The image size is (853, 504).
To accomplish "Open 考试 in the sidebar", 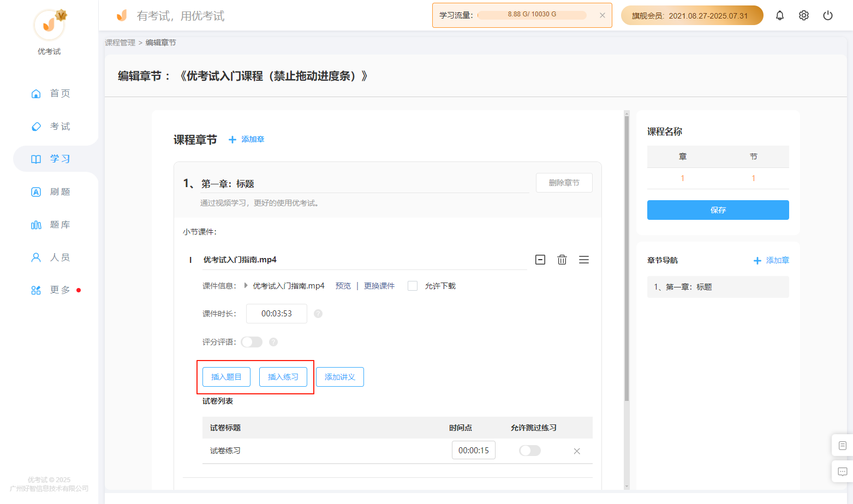I will (50, 126).
